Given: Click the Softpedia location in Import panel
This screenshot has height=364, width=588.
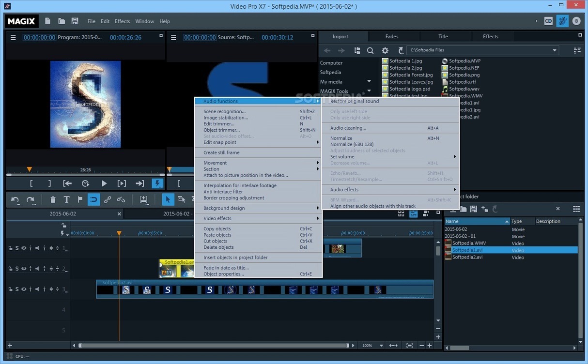Looking at the screenshot, I should [330, 72].
